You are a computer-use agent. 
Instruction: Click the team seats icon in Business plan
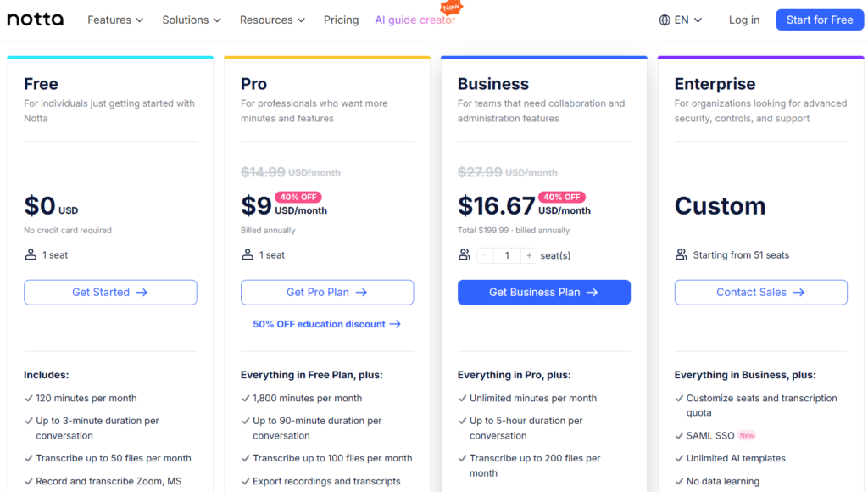coord(465,254)
